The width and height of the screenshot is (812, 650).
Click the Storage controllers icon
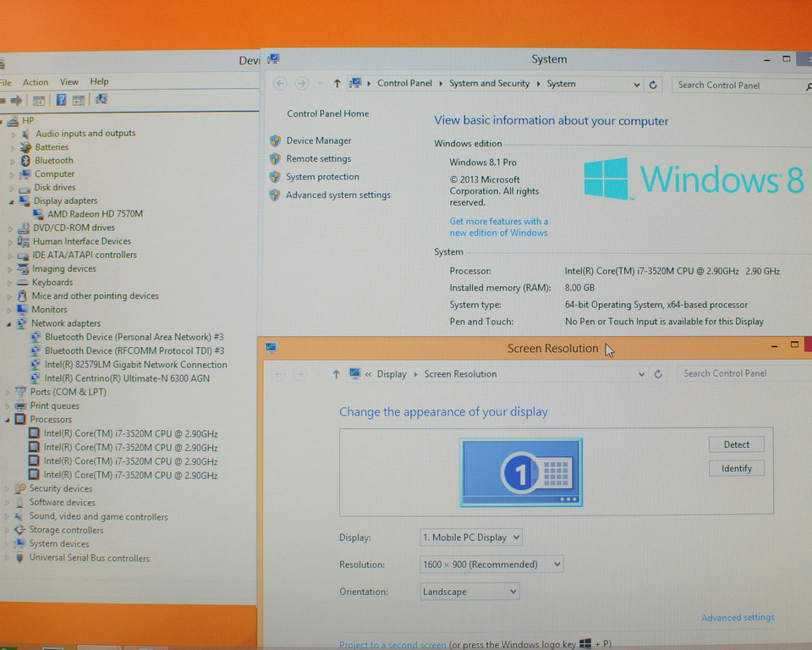pyautogui.click(x=19, y=530)
